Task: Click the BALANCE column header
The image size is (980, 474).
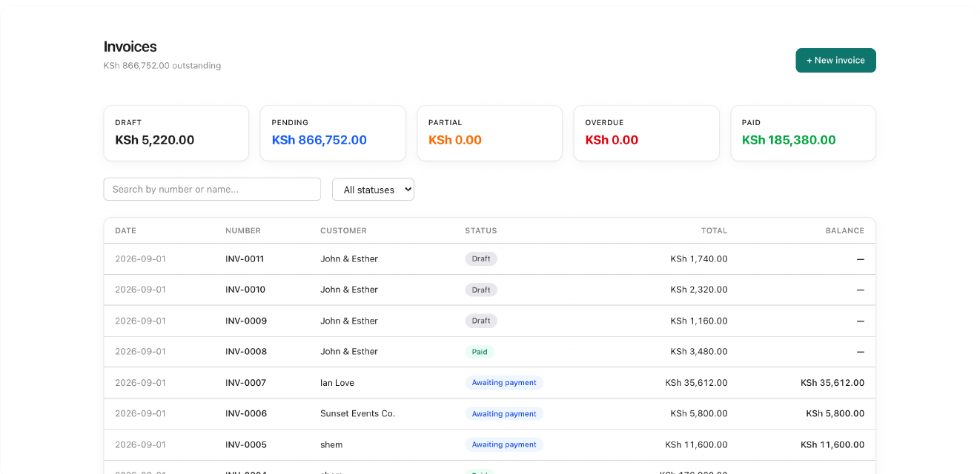Action: (845, 231)
